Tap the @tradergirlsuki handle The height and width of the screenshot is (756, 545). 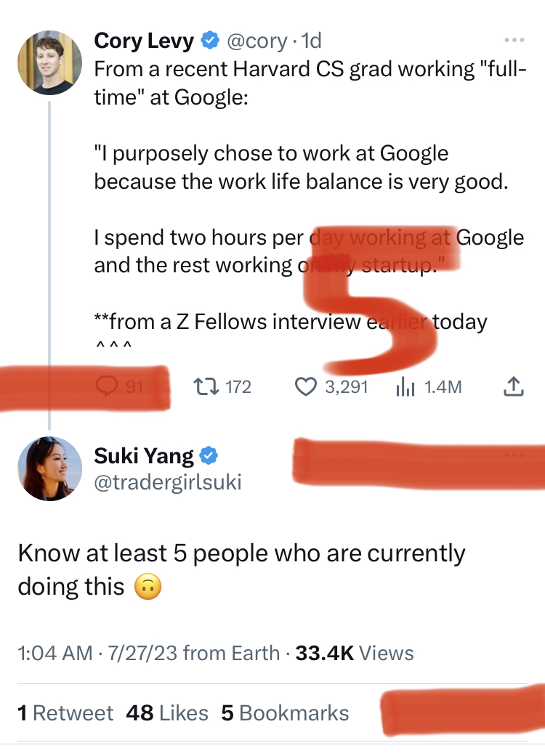(x=167, y=481)
